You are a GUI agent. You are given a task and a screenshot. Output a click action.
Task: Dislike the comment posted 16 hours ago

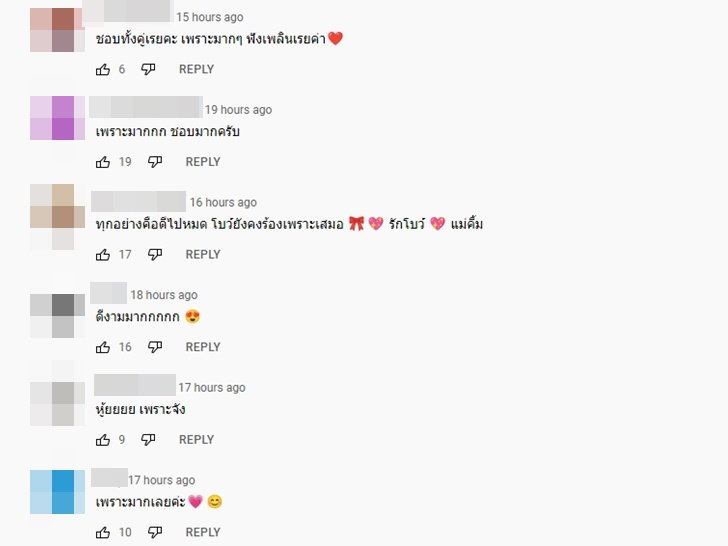[155, 254]
